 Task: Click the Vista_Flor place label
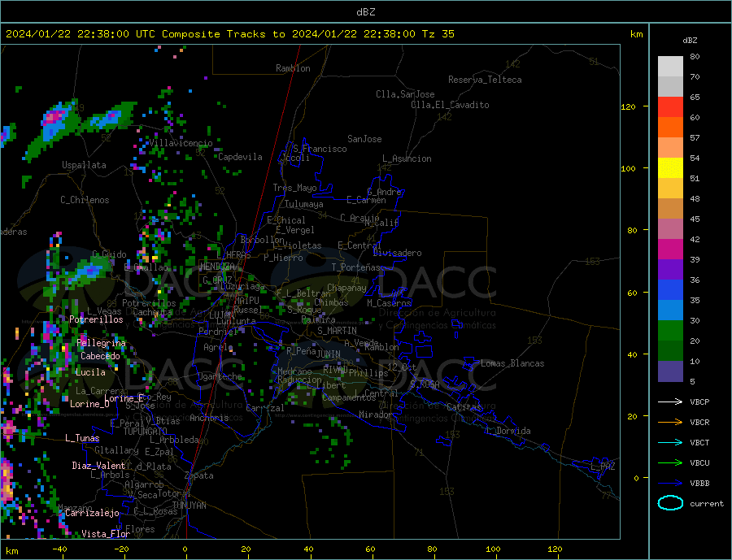tap(106, 534)
